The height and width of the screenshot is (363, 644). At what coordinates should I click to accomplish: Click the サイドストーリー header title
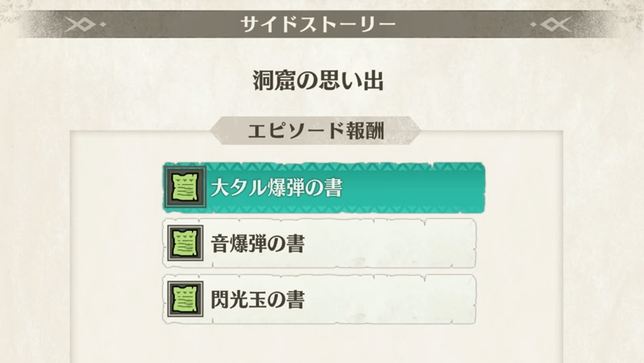317,25
